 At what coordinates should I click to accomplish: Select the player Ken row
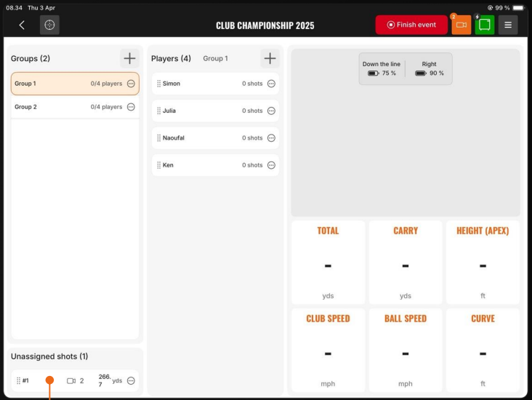(215, 165)
